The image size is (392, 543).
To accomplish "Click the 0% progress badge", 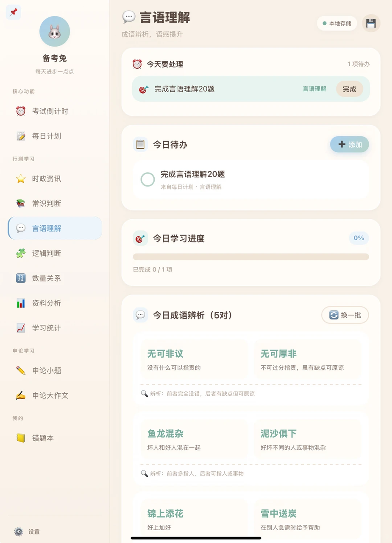I will [359, 238].
